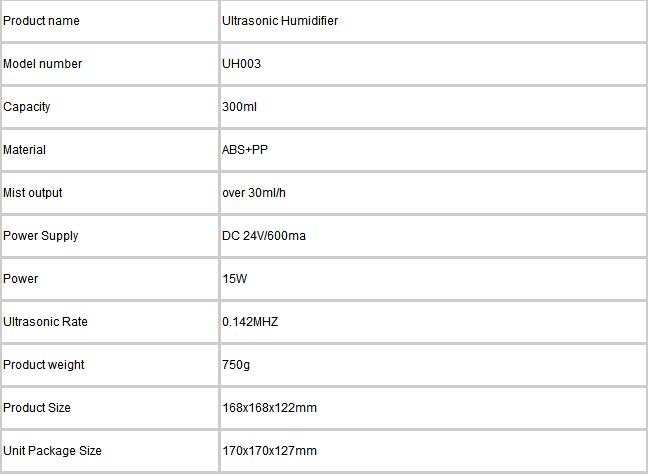Select the UH003 model value
Viewport: 648px width, 475px height.
tap(241, 64)
